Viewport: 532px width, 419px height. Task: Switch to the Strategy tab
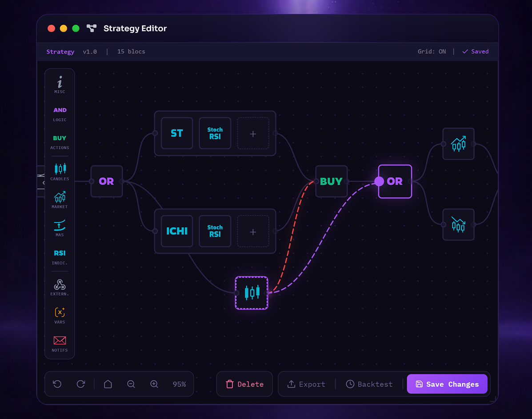(60, 52)
